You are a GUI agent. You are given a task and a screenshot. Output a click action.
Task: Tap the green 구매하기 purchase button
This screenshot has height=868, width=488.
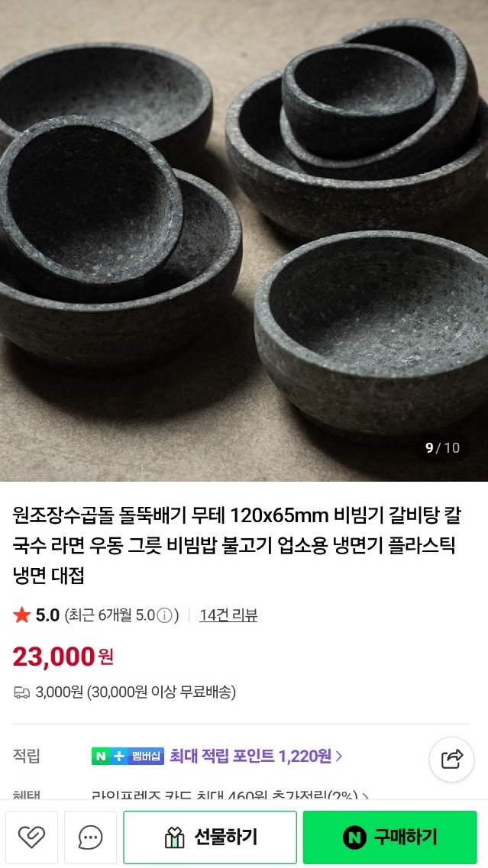point(391,837)
